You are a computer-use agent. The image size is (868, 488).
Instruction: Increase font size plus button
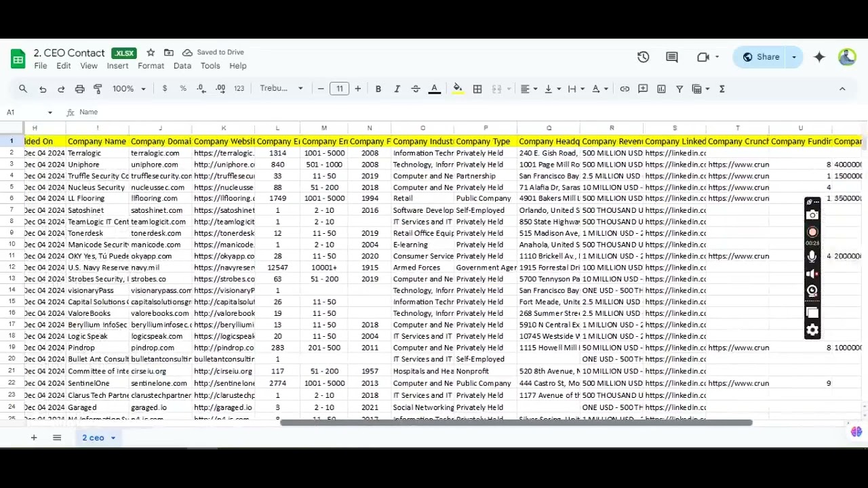[x=358, y=89]
